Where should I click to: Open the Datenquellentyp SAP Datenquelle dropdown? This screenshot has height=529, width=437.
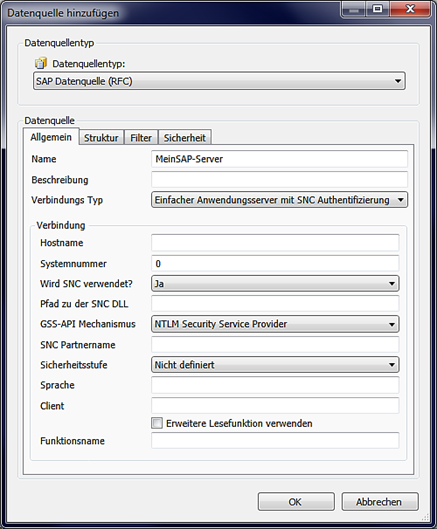coord(219,81)
